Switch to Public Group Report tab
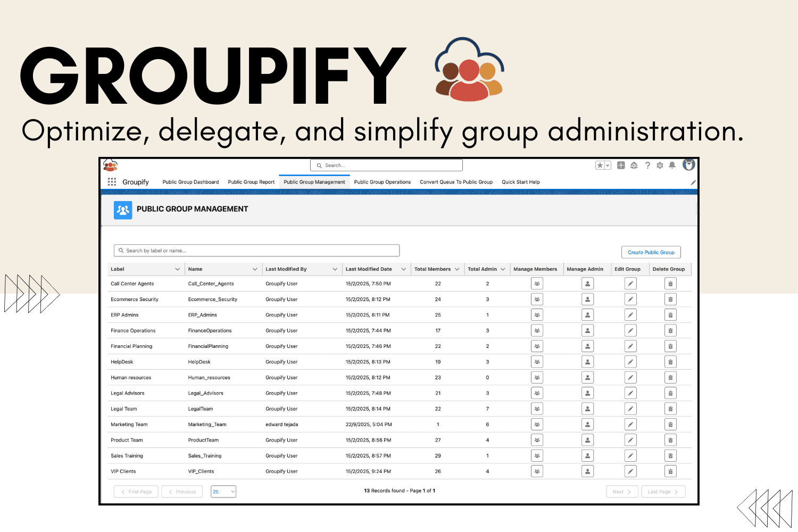 point(251,182)
